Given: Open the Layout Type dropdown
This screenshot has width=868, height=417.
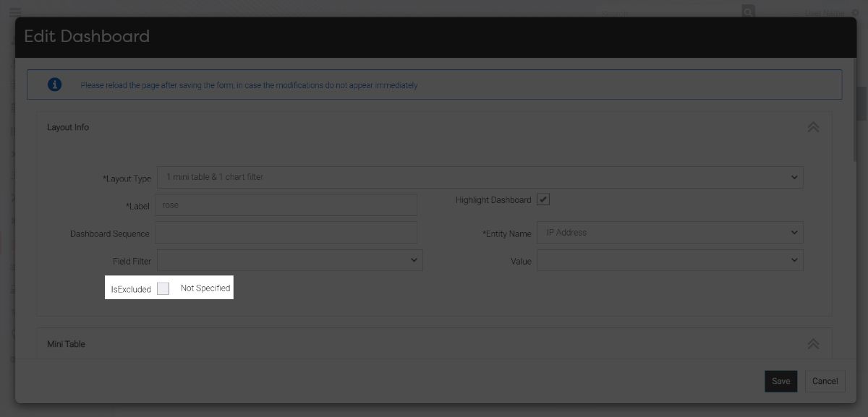Looking at the screenshot, I should point(481,177).
